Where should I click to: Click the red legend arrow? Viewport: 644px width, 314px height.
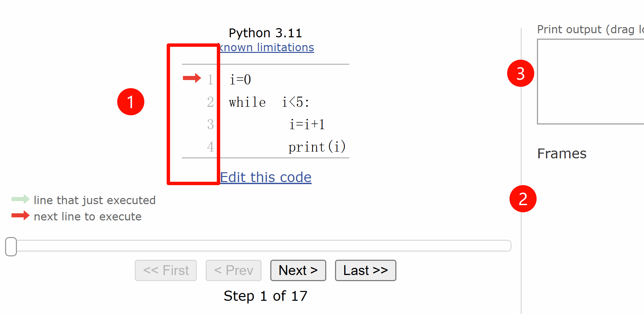click(20, 215)
